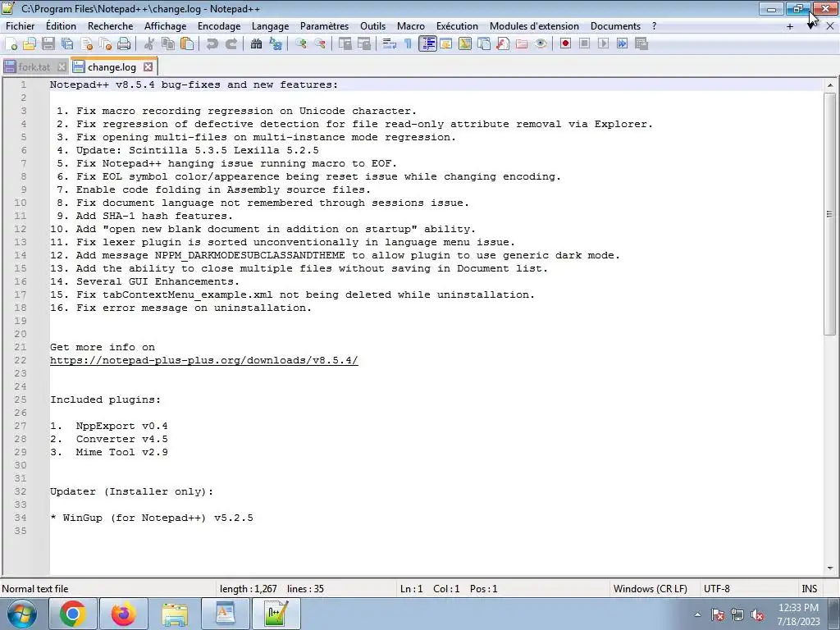
Task: Click the editor scrollbar up arrow
Action: pos(830,85)
